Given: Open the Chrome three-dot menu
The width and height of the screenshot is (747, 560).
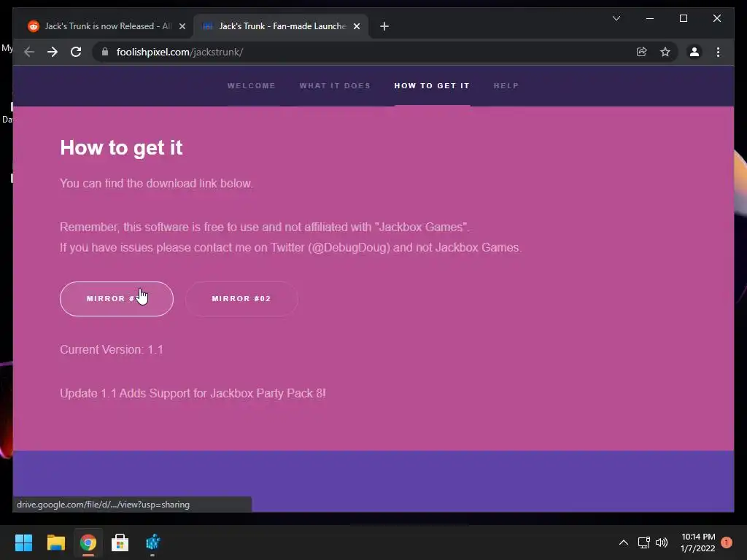Looking at the screenshot, I should [718, 52].
